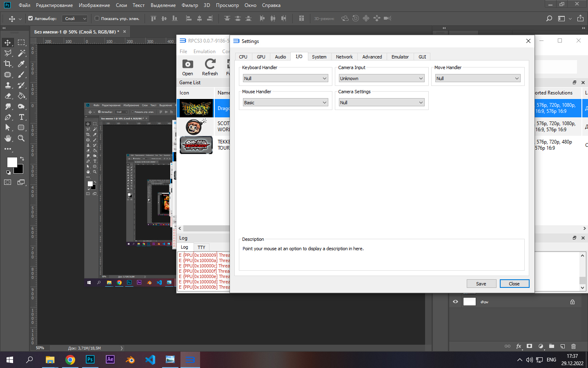Toggle the Автовыбор checkbox
Image resolution: width=588 pixels, height=368 pixels.
[31, 18]
